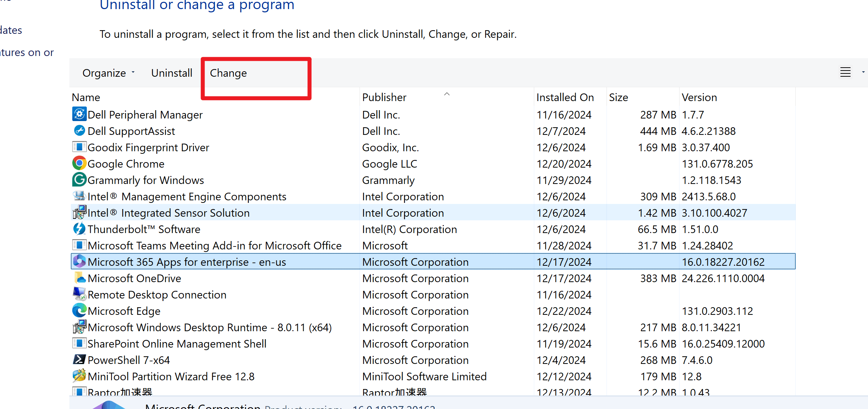Sort by the Publisher column header
This screenshot has width=868, height=409.
384,97
